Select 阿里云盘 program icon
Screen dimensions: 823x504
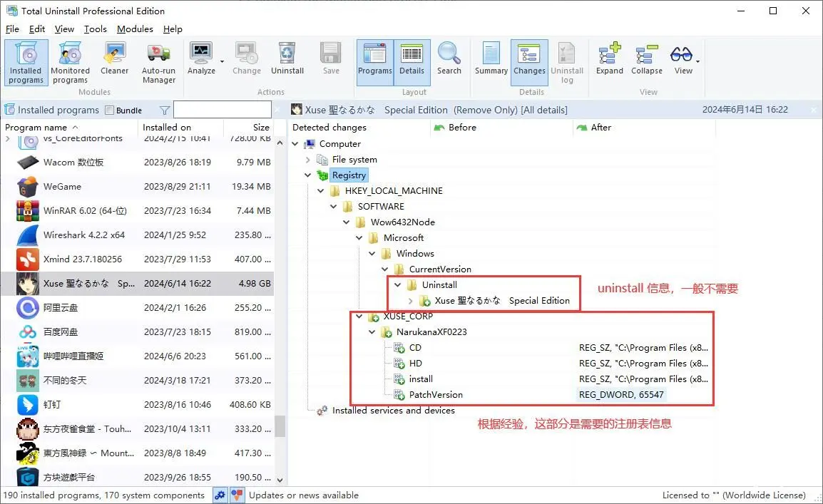(27, 307)
